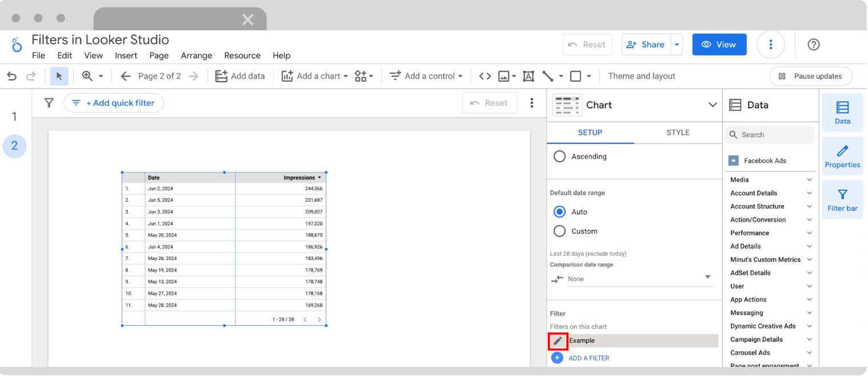Click ADD A FILTER
The height and width of the screenshot is (376, 868).
pyautogui.click(x=588, y=358)
